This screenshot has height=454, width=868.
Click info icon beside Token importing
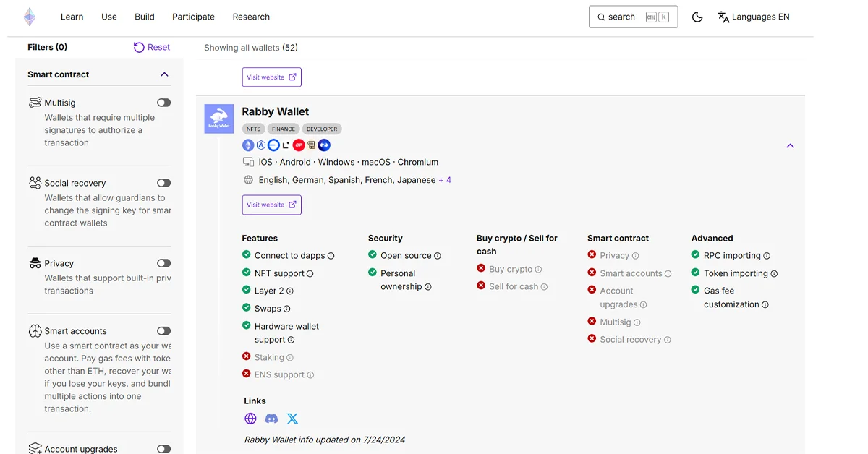[x=774, y=274]
